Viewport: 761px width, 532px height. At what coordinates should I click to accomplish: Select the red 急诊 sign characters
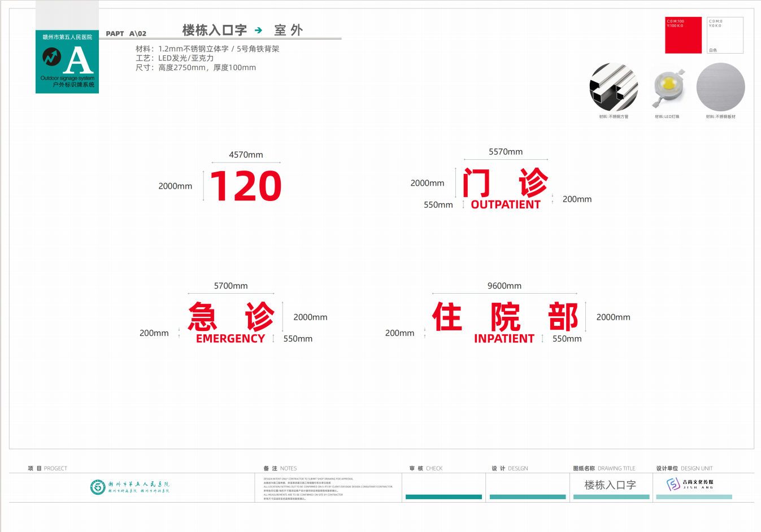(231, 316)
